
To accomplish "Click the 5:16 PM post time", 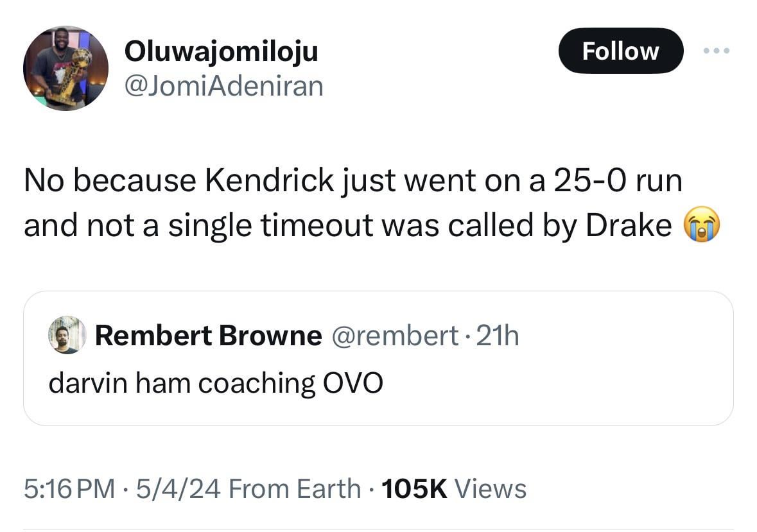I will click(x=69, y=489).
